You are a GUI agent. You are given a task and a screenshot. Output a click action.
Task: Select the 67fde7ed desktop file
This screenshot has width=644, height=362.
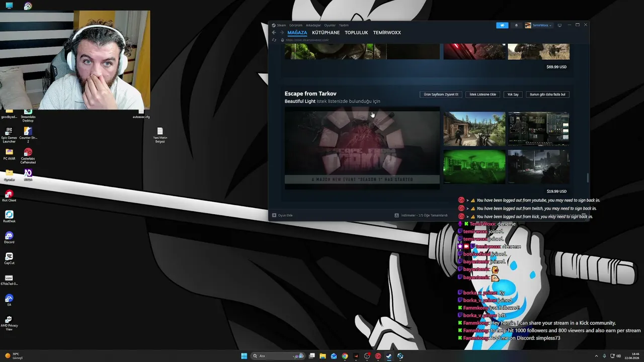click(x=9, y=280)
